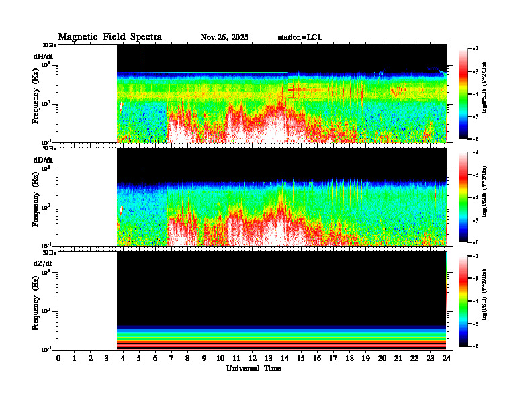This screenshot has height=411, width=532.
Task: Click hour tick label "3" on time axis
Action: 107,359
